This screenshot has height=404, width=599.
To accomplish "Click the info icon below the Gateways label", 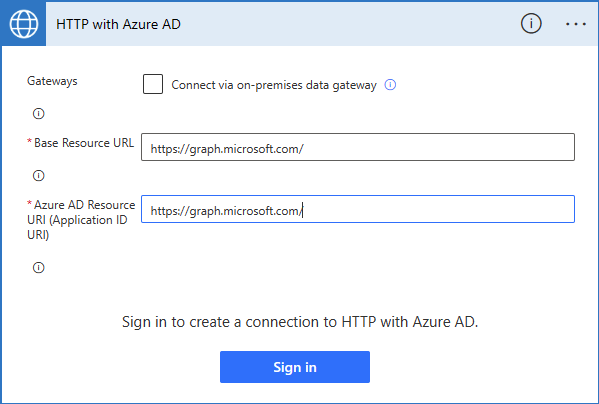I will pos(39,114).
